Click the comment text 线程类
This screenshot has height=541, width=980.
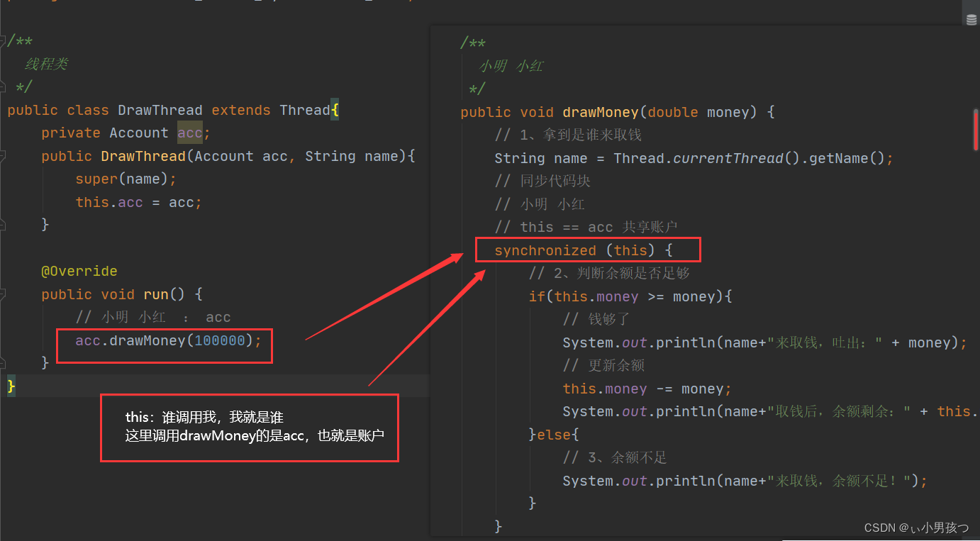pyautogui.click(x=46, y=64)
